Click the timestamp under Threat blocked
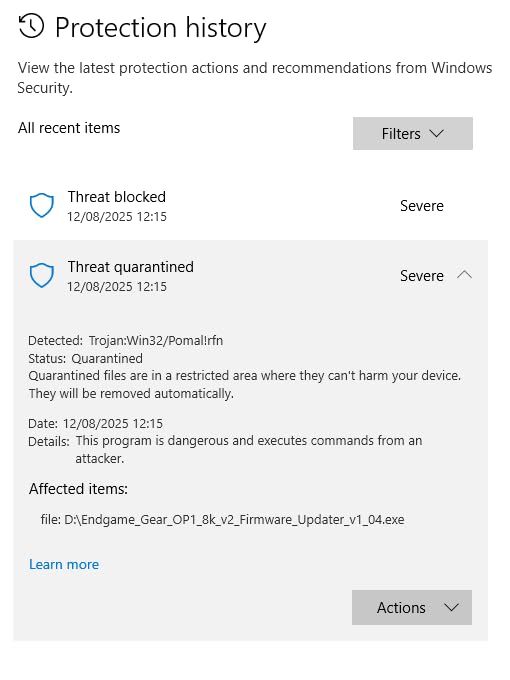510x680 pixels. pos(117,216)
